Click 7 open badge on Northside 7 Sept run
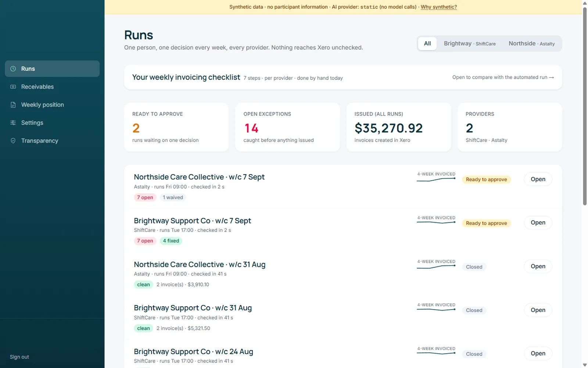 point(145,198)
